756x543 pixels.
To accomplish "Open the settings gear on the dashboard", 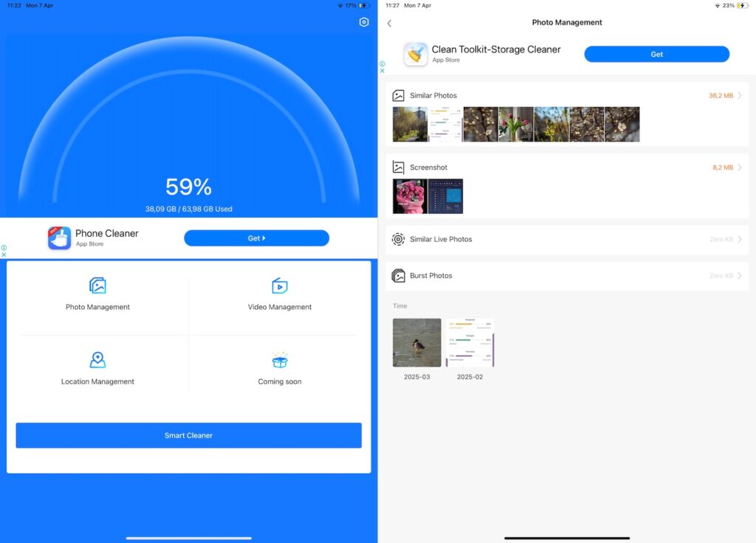I will click(x=363, y=21).
